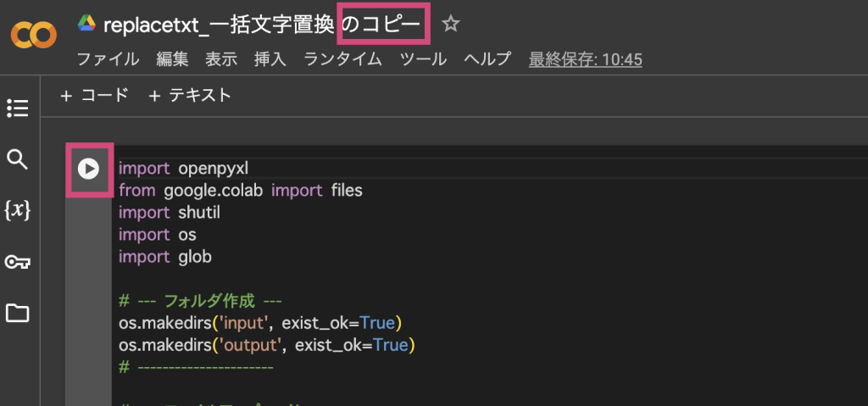The image size is (868, 406).
Task: Open the files folder panel
Action: pos(18,314)
